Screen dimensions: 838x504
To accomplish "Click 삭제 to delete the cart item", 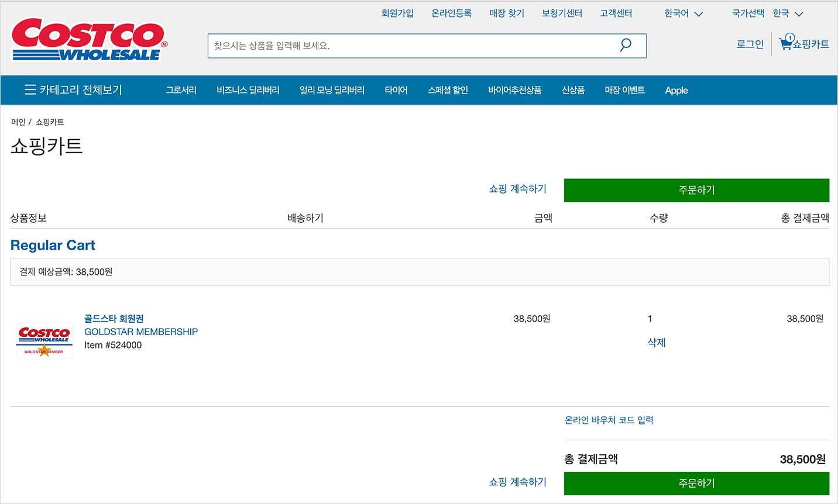I will point(657,343).
